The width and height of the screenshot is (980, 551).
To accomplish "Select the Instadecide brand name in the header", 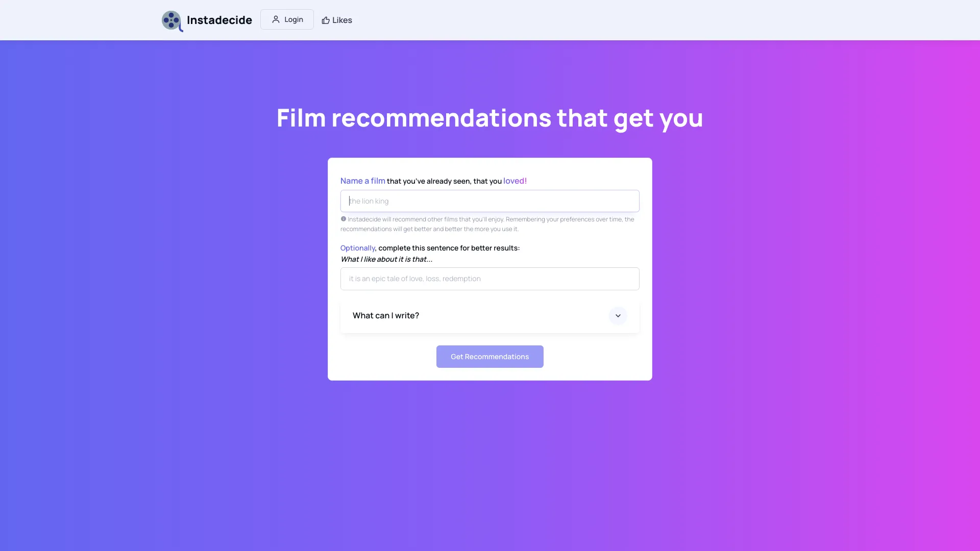I will (219, 20).
